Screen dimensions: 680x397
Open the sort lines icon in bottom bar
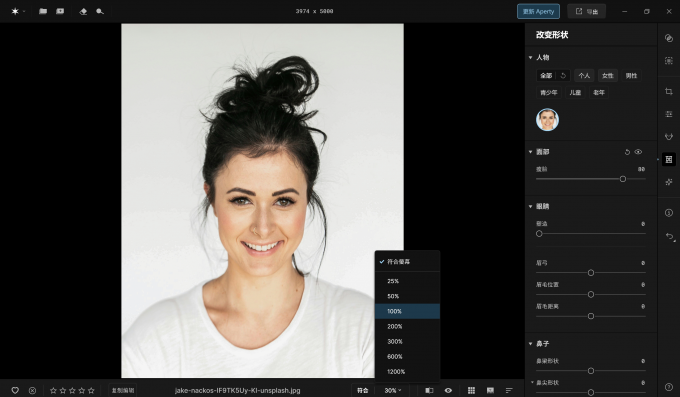(509, 390)
